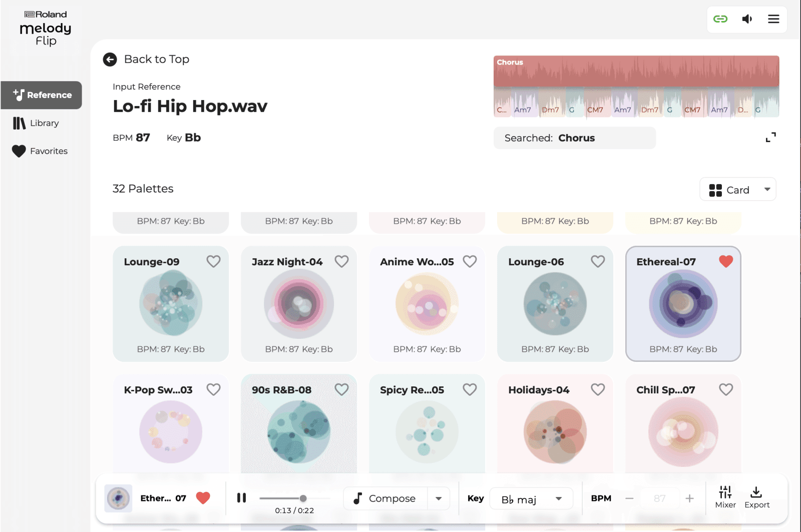The image size is (801, 532).
Task: Favorite the Anime Wo...05 palette
Action: [470, 261]
